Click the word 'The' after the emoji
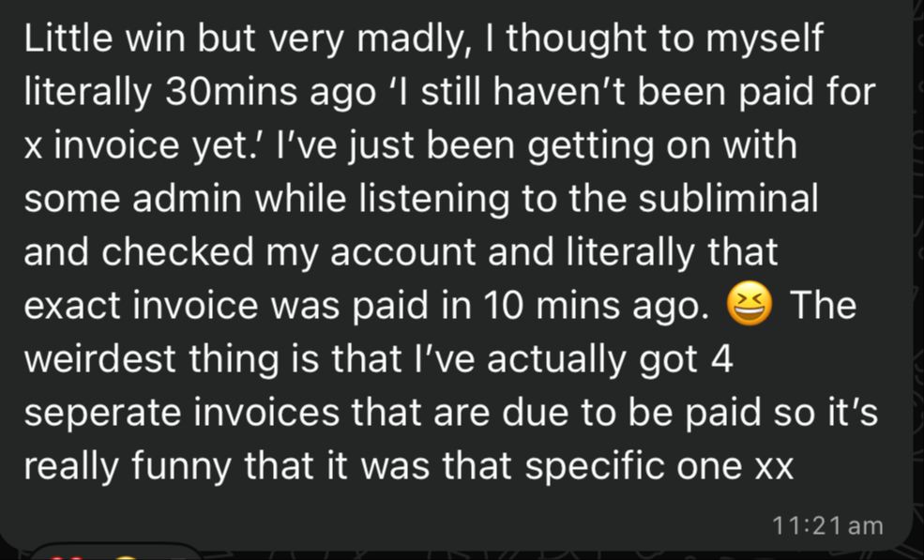 (x=823, y=305)
